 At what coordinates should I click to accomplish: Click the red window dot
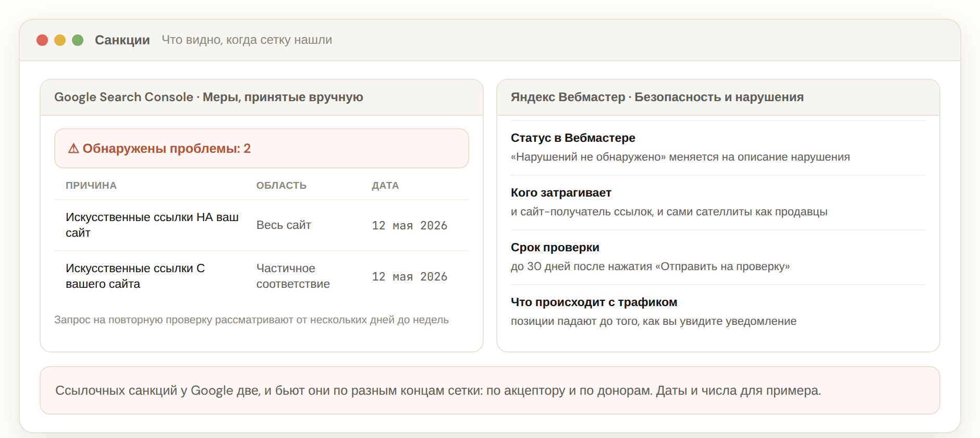[42, 40]
